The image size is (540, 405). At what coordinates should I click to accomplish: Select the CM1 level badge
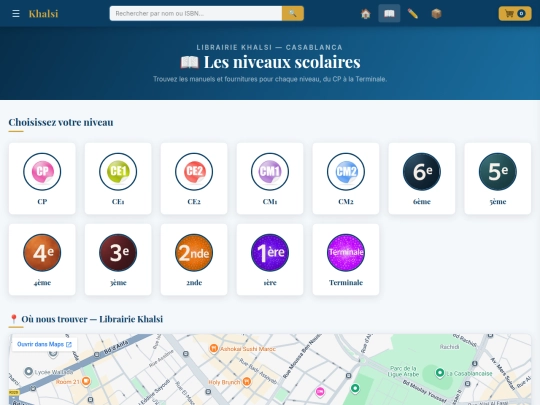(x=270, y=172)
